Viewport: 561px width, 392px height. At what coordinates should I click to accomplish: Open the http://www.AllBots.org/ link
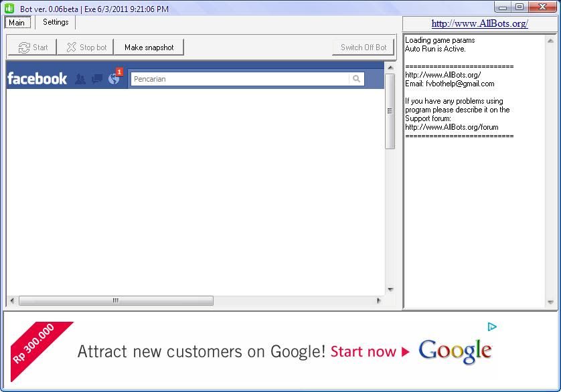[480, 23]
